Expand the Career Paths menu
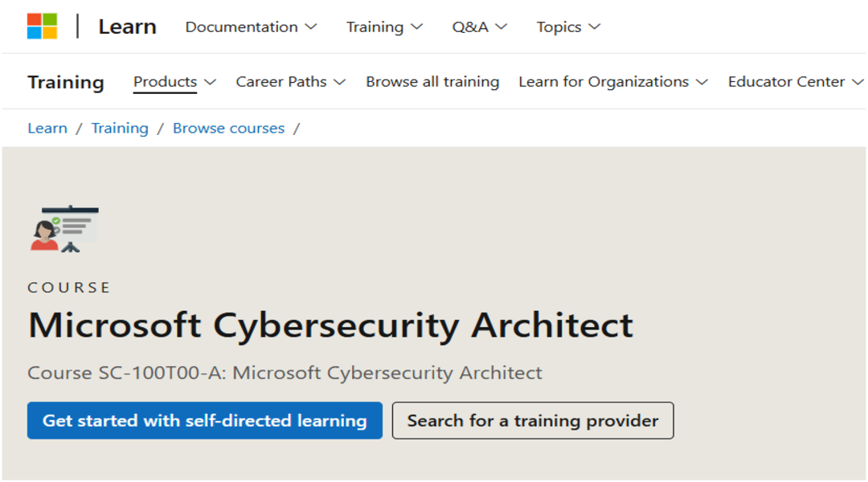The width and height of the screenshot is (868, 482). point(290,82)
